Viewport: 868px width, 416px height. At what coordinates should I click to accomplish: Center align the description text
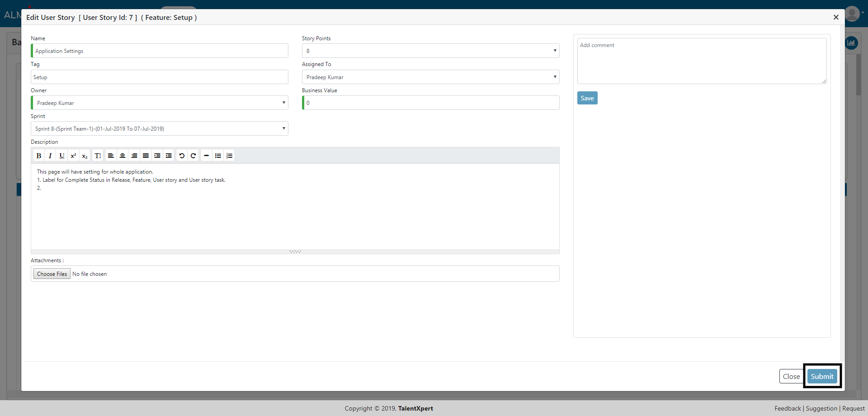point(123,156)
